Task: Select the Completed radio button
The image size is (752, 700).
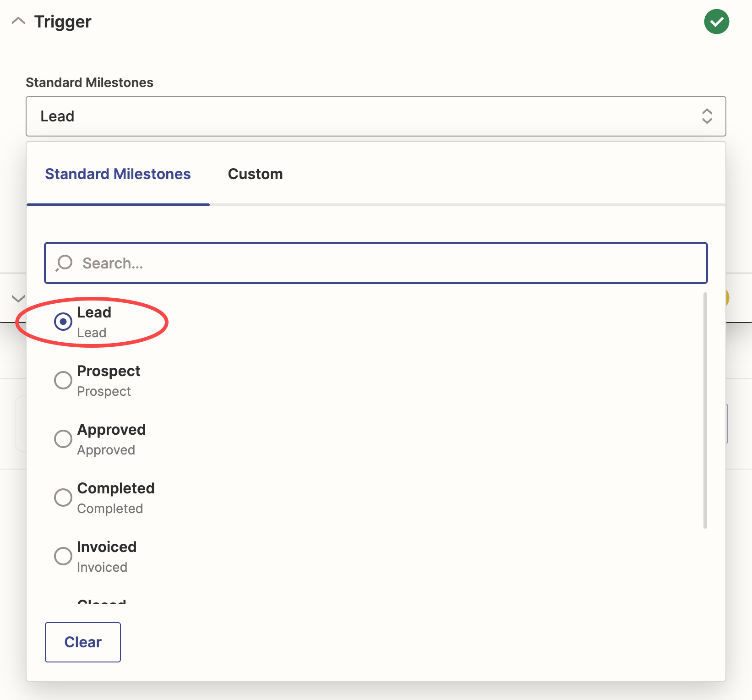Action: [63, 498]
